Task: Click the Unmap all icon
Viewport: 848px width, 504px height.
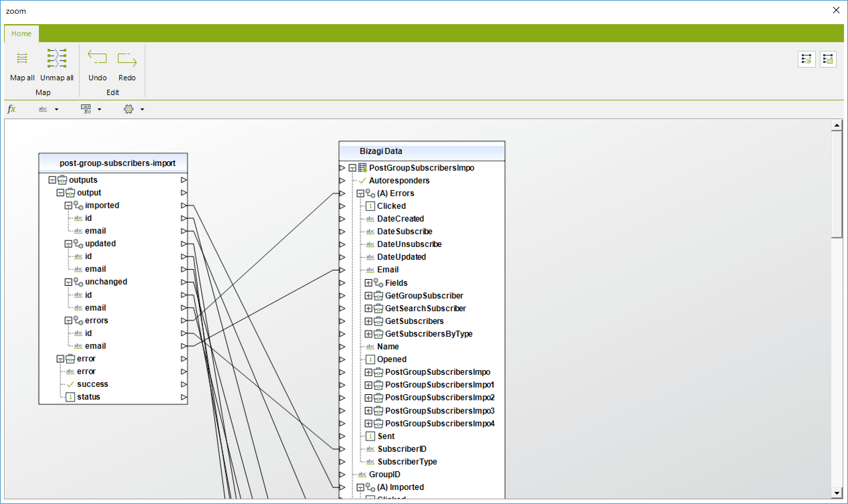Action: coord(57,58)
